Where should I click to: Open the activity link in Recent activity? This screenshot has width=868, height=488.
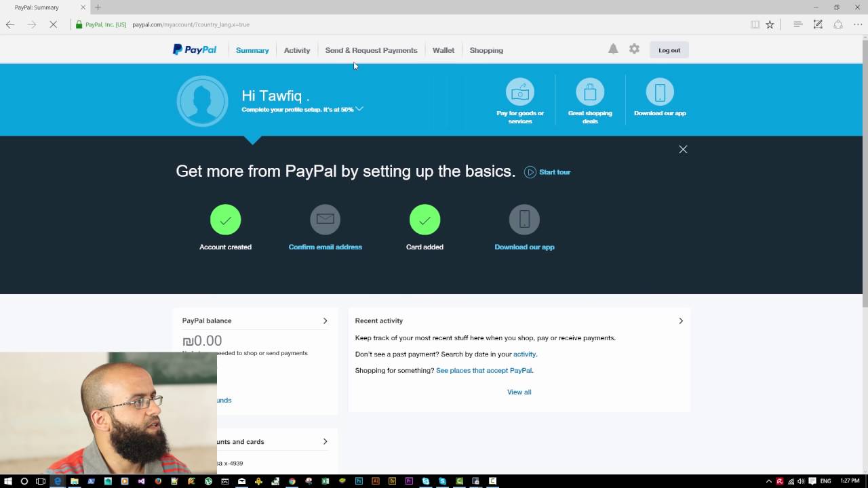click(x=524, y=354)
